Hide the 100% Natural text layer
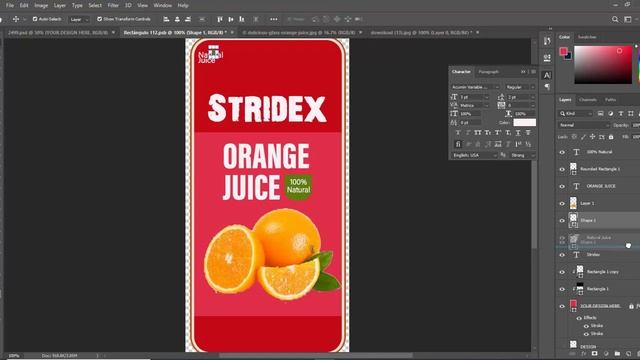640x360 pixels. tap(562, 152)
